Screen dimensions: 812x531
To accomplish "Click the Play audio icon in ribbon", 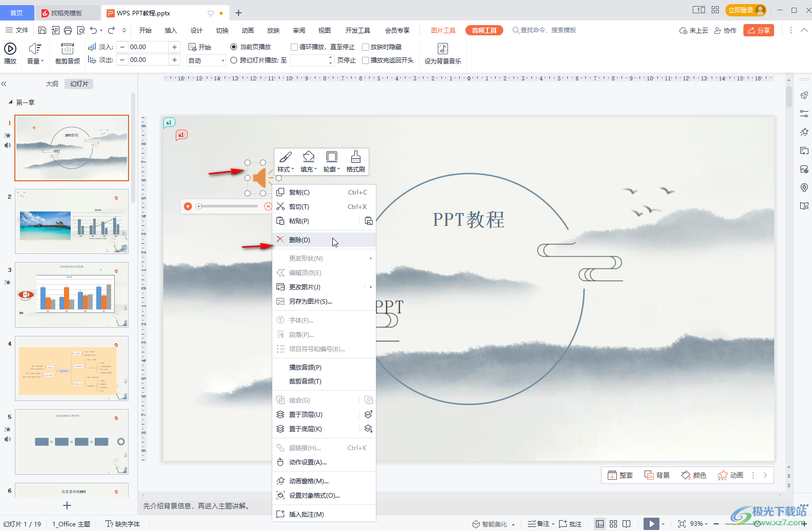I will coord(10,49).
